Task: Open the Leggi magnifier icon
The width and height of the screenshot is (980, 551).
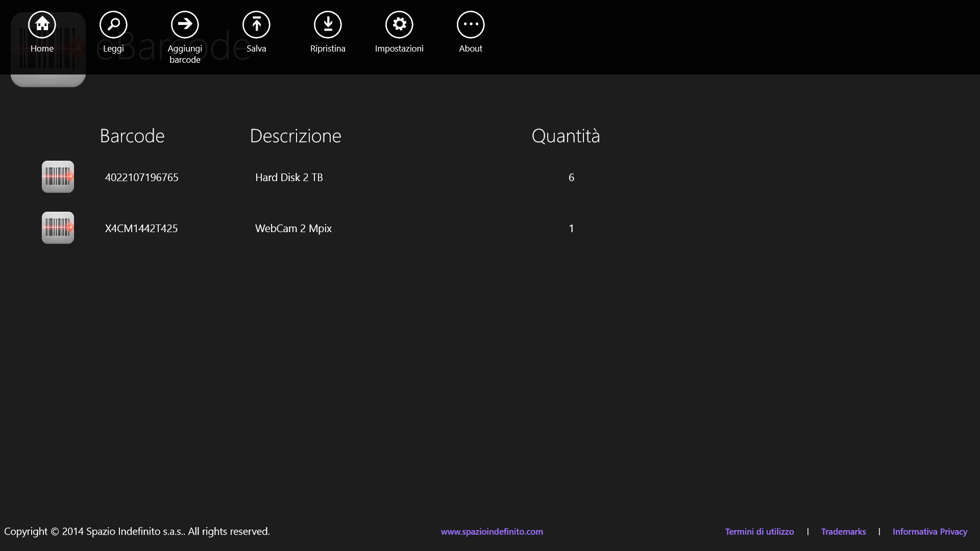Action: click(113, 24)
